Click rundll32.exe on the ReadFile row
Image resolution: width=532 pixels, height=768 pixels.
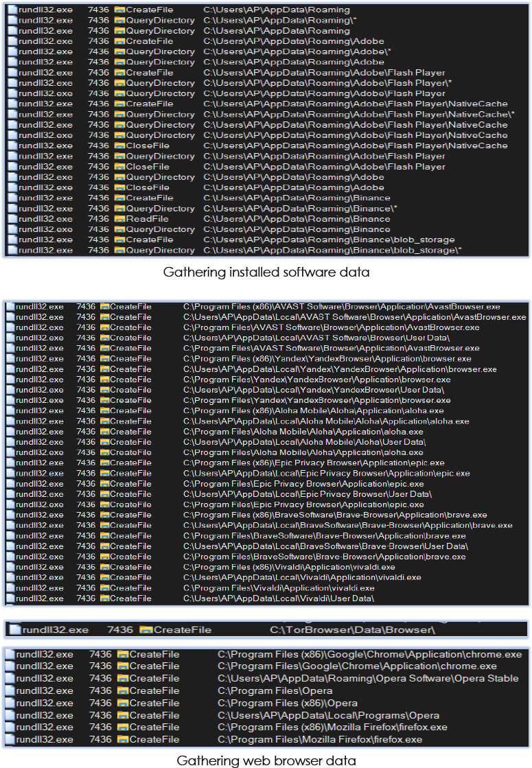pos(45,219)
